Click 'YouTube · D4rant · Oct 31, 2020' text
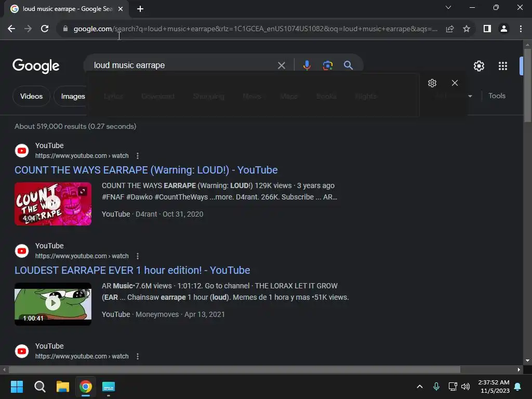The image size is (532, 399). 152,214
